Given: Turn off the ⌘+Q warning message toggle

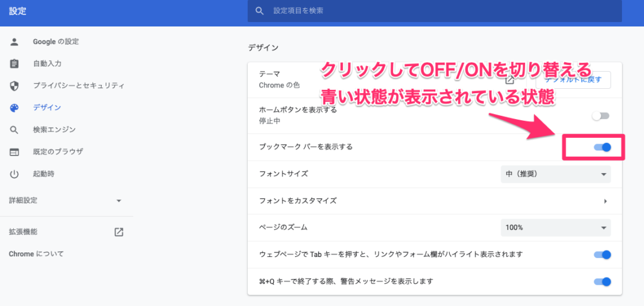Looking at the screenshot, I should point(602,281).
